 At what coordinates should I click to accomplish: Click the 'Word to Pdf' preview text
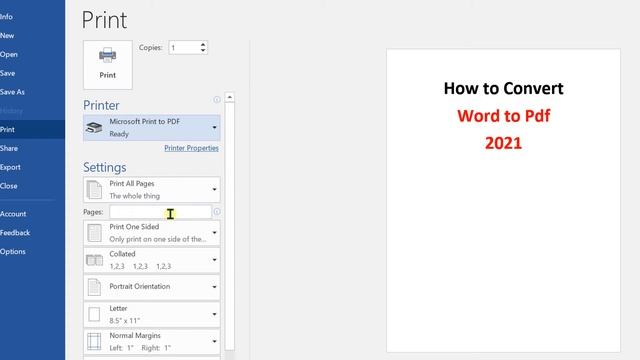(x=503, y=116)
